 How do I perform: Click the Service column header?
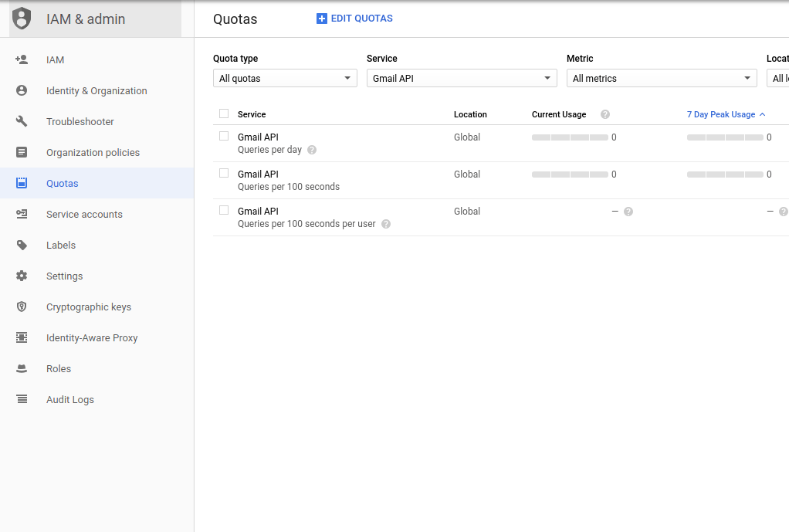point(252,114)
